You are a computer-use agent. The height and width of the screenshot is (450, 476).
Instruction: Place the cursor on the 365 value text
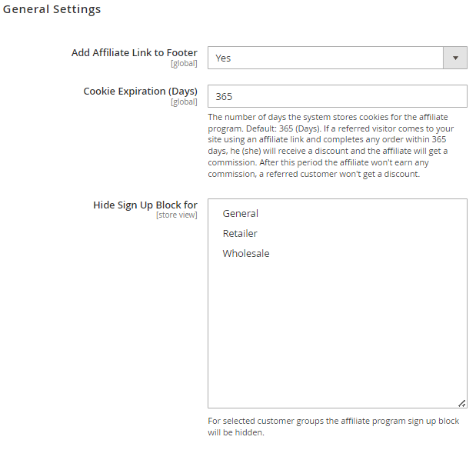tap(224, 97)
